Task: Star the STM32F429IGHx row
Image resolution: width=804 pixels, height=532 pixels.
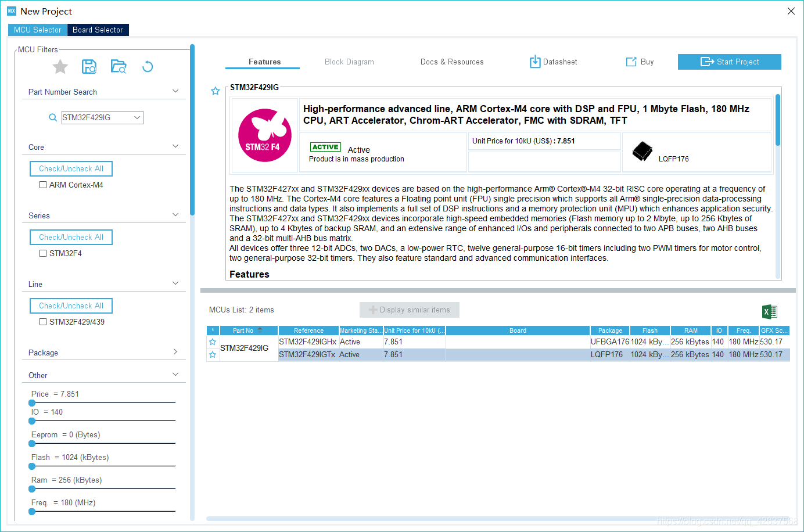Action: 213,342
